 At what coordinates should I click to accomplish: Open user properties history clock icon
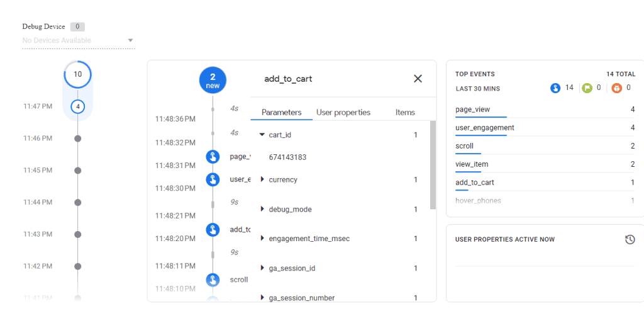(x=630, y=239)
